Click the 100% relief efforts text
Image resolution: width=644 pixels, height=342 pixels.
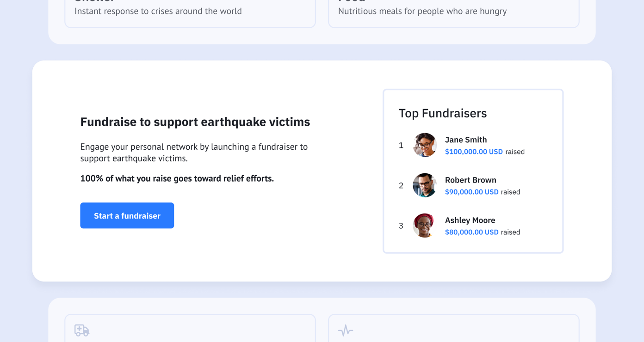coord(177,178)
